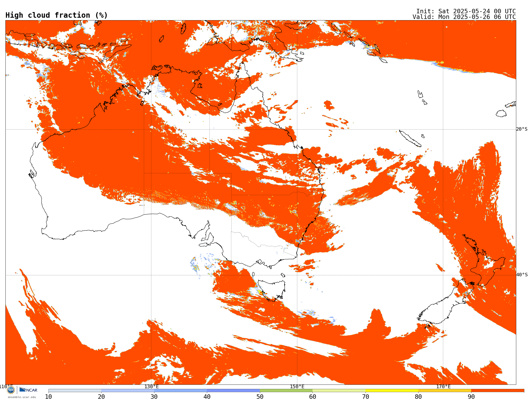The height and width of the screenshot is (400, 532).
Task: Click the colorbar tick label 10
Action: point(49,397)
